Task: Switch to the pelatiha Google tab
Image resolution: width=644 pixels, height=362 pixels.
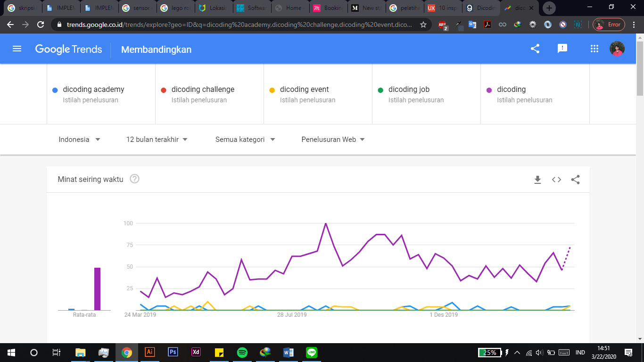Action: 405,8
